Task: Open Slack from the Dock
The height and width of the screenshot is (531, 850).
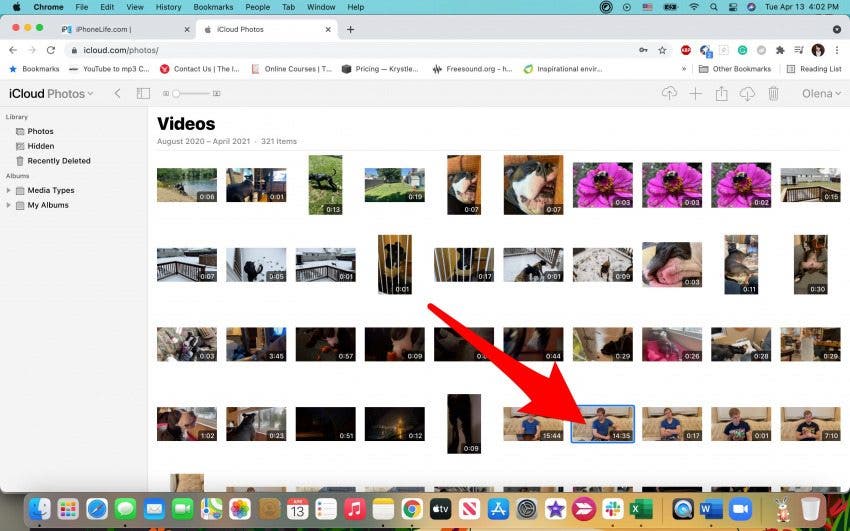Action: (x=613, y=509)
